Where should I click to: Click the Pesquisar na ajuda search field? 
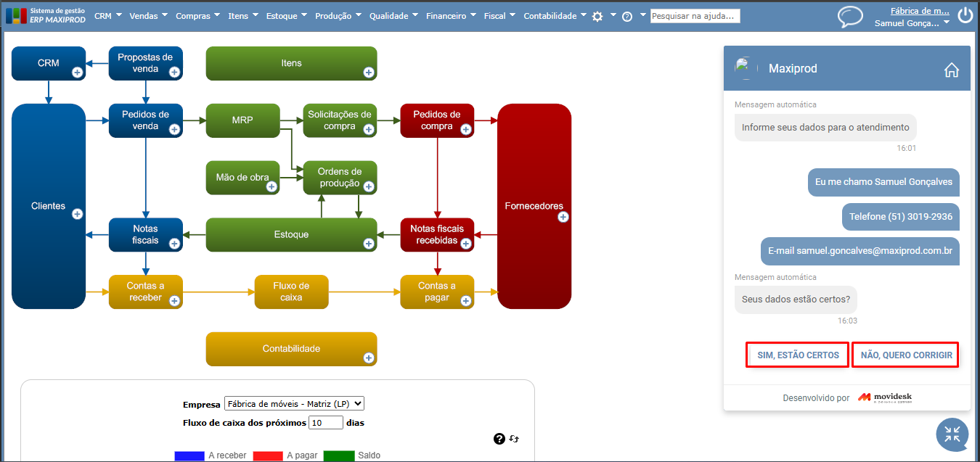click(695, 16)
